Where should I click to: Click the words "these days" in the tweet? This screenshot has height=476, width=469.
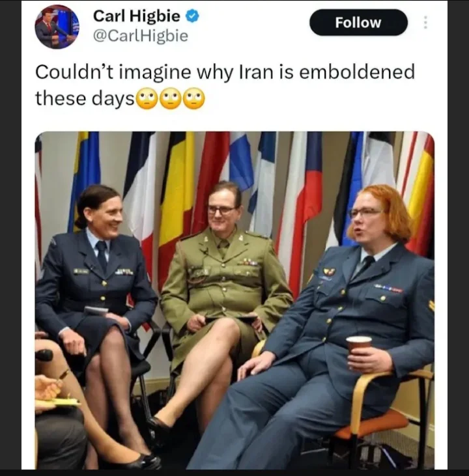(x=85, y=99)
